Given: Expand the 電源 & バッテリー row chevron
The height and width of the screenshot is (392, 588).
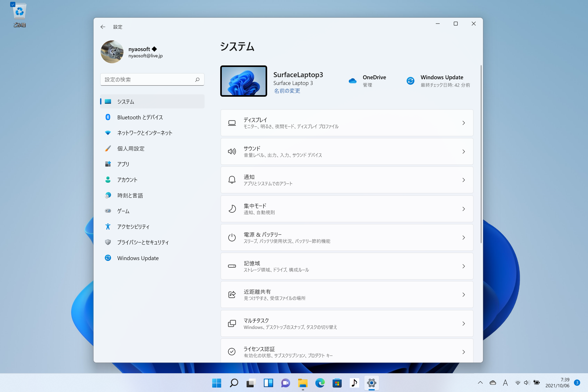Looking at the screenshot, I should [x=464, y=237].
